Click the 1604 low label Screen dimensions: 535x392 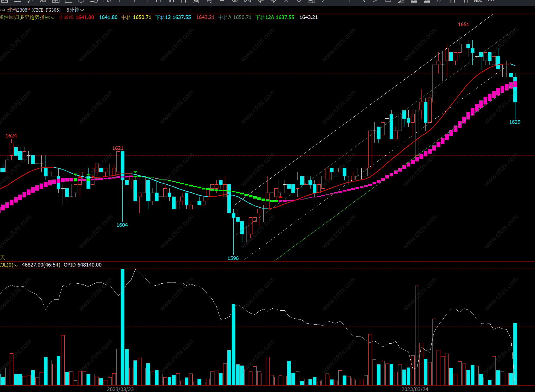(122, 225)
